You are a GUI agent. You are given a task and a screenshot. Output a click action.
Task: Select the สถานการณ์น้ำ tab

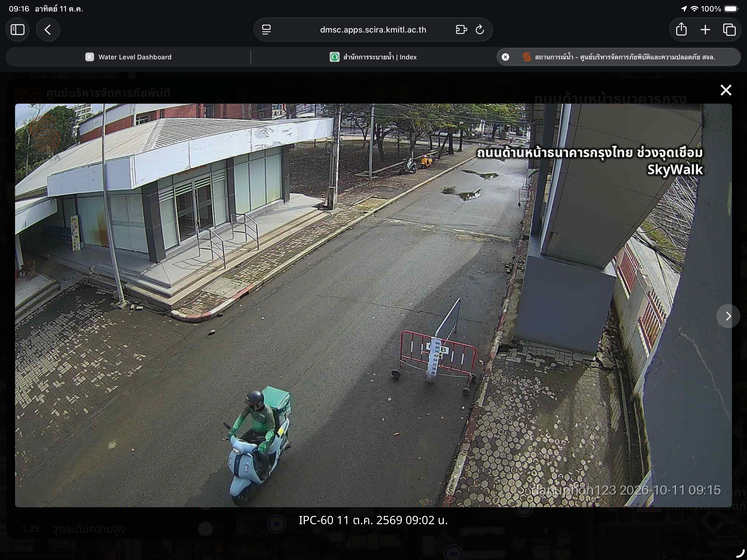pyautogui.click(x=619, y=57)
